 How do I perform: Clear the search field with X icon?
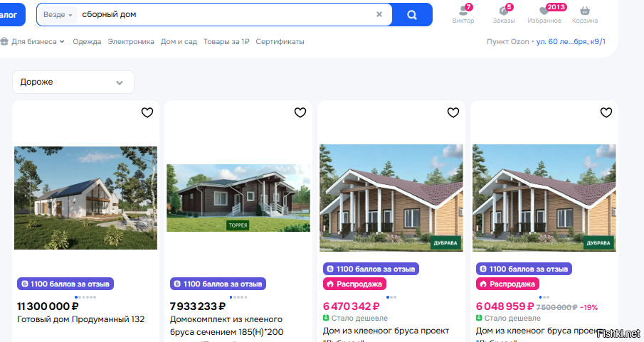pos(379,14)
